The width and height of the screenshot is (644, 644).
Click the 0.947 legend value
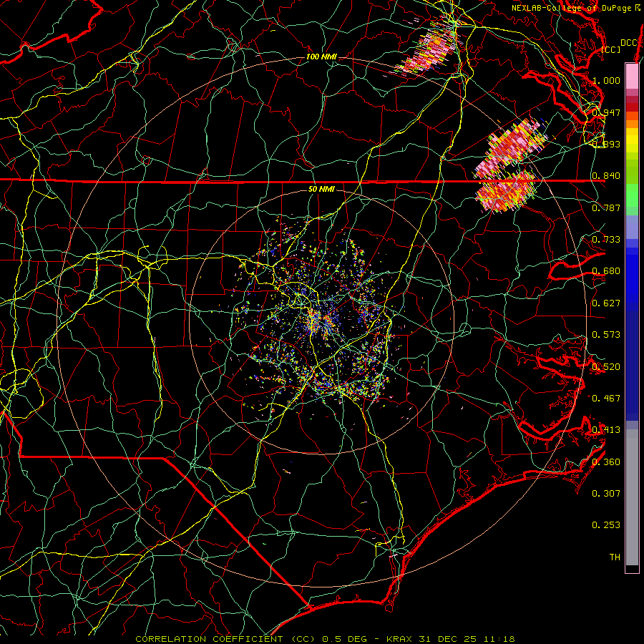606,112
